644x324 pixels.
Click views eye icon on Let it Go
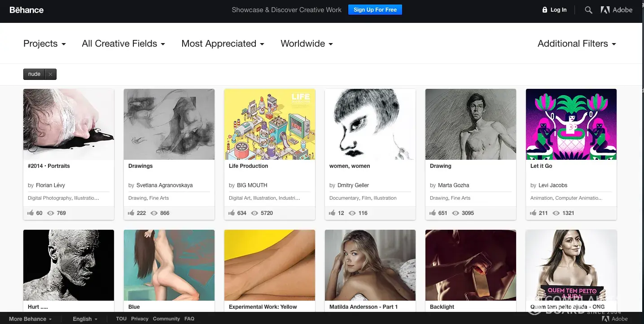[x=556, y=213]
